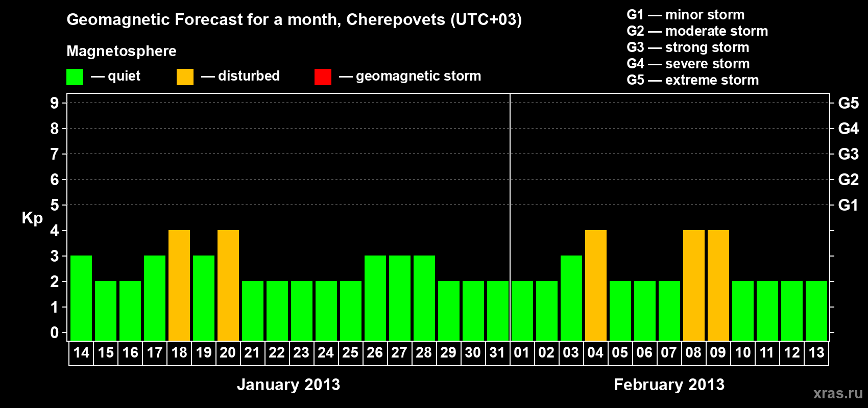Screen dimensions: 868x408
Task: Click the green bar for January 26
Action: click(375, 298)
